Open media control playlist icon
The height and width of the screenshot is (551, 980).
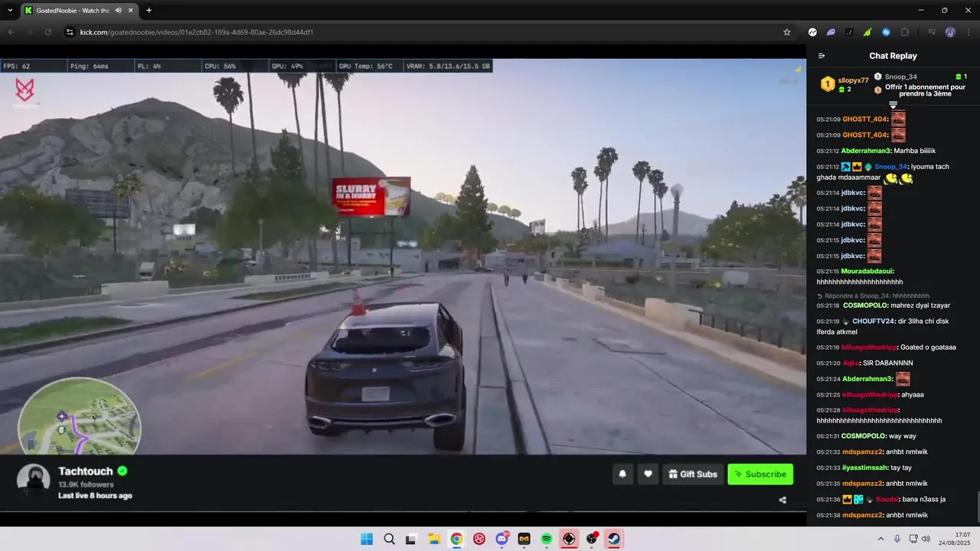pyautogui.click(x=932, y=32)
